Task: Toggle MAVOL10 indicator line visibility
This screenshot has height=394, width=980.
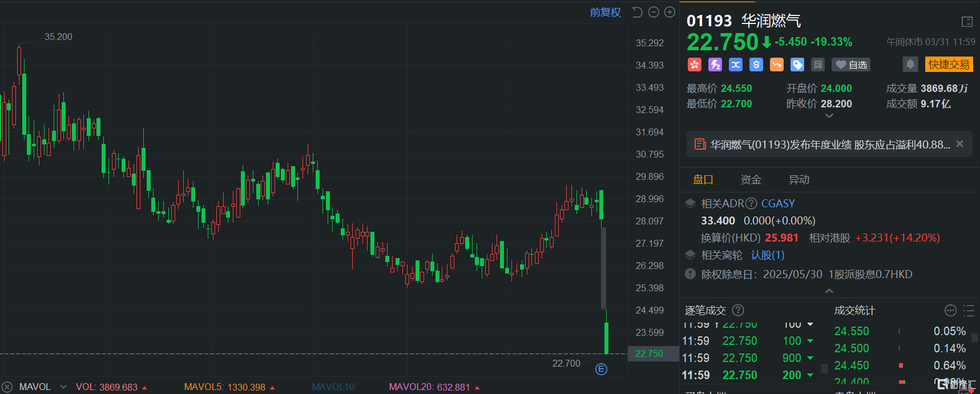Action: (333, 387)
